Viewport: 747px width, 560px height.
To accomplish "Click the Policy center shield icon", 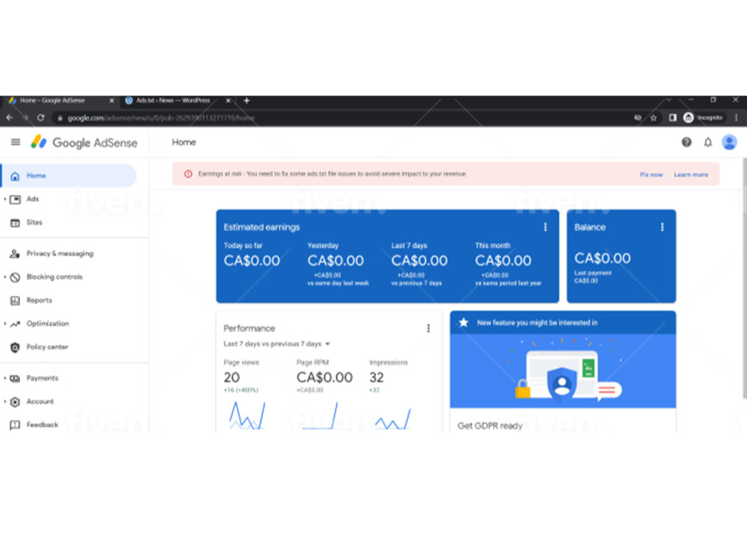I will [x=15, y=347].
